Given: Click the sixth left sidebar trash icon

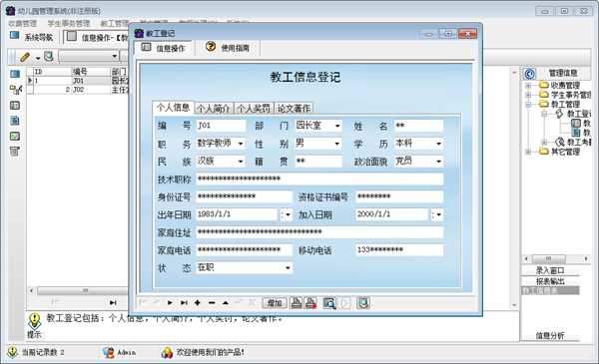Looking at the screenshot, I should [x=15, y=152].
